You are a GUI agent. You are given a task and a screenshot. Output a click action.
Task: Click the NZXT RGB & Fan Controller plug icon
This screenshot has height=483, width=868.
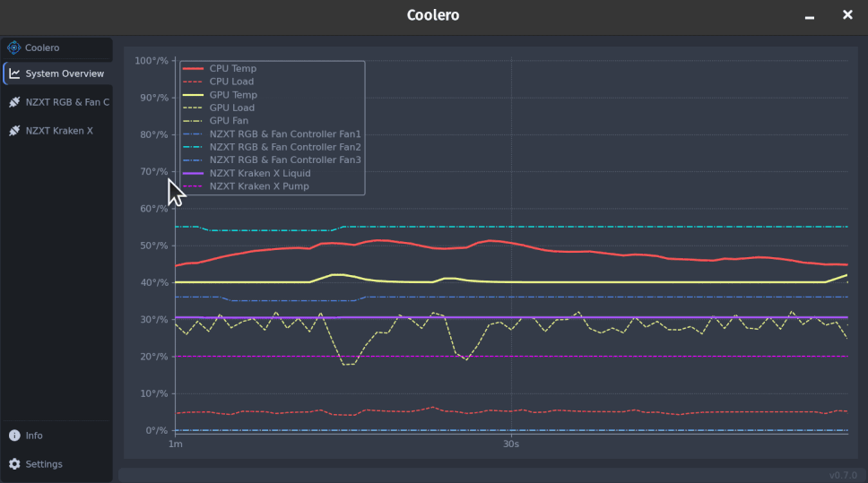click(x=14, y=102)
